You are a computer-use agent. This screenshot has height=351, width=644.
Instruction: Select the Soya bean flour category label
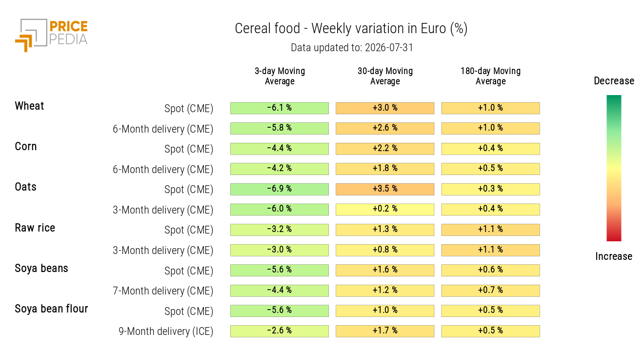click(x=52, y=309)
